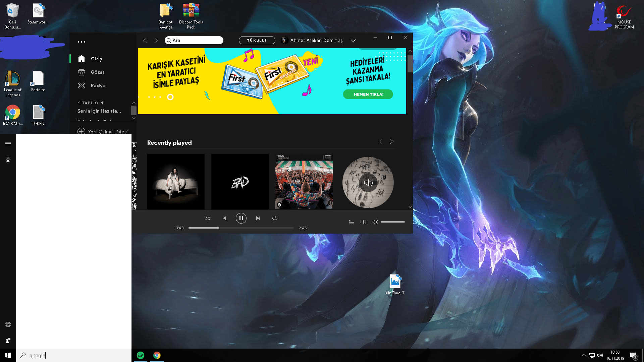Screen dimensions: 644x362
Task: Select the Fortnite desktop shortcut
Action: pyautogui.click(x=38, y=81)
